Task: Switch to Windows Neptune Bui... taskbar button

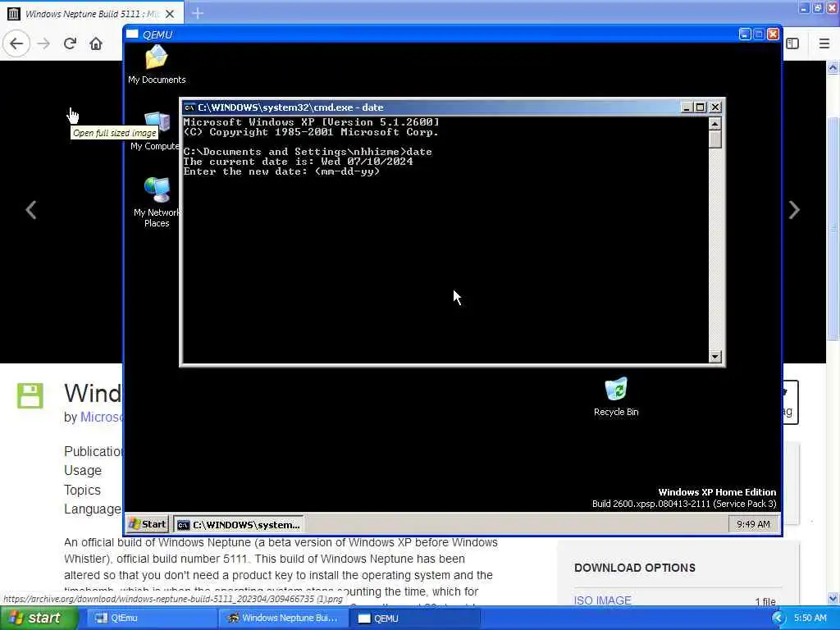Action: pos(283,619)
